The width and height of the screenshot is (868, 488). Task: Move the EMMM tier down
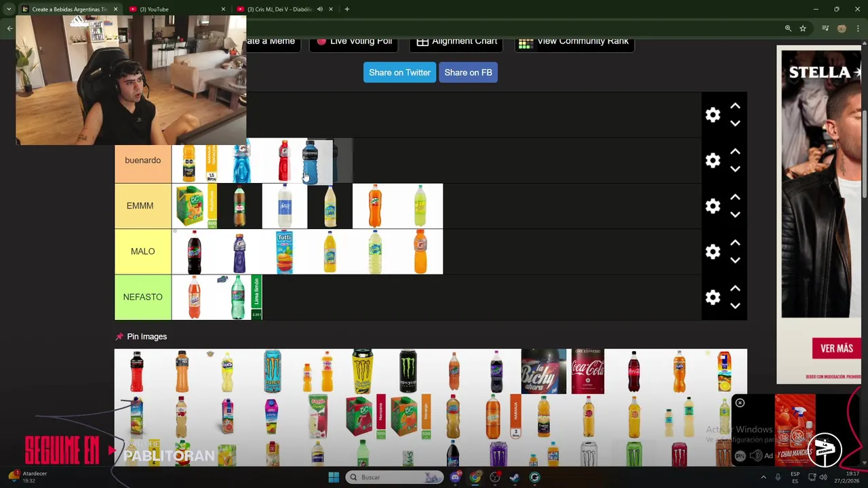click(735, 214)
